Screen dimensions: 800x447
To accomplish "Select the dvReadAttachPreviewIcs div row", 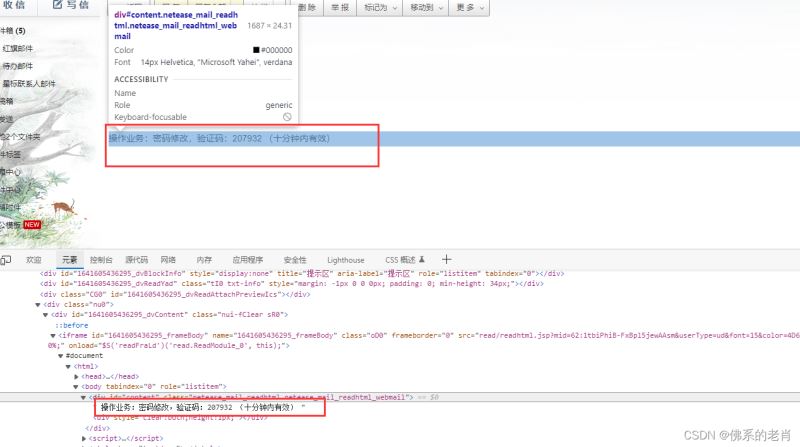I will 175,294.
